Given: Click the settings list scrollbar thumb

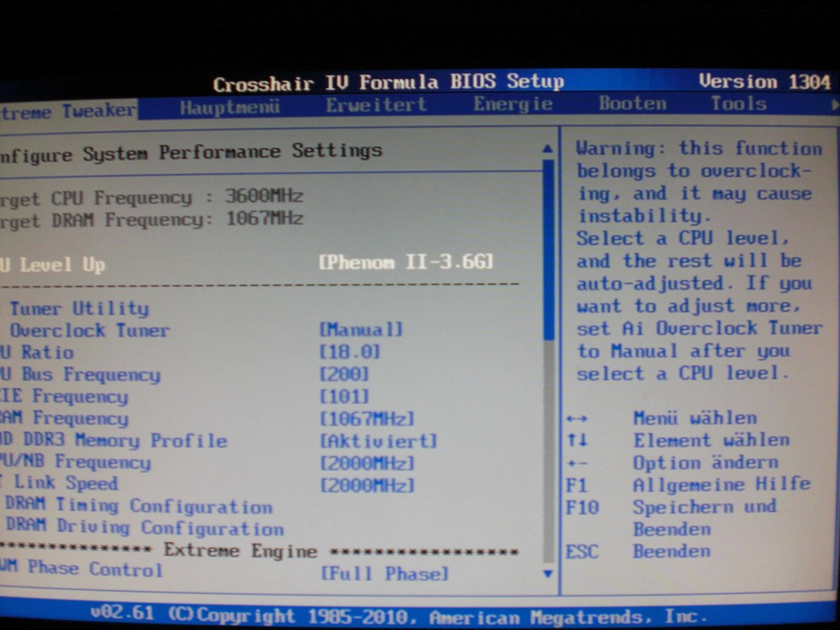Looking at the screenshot, I should tap(549, 250).
